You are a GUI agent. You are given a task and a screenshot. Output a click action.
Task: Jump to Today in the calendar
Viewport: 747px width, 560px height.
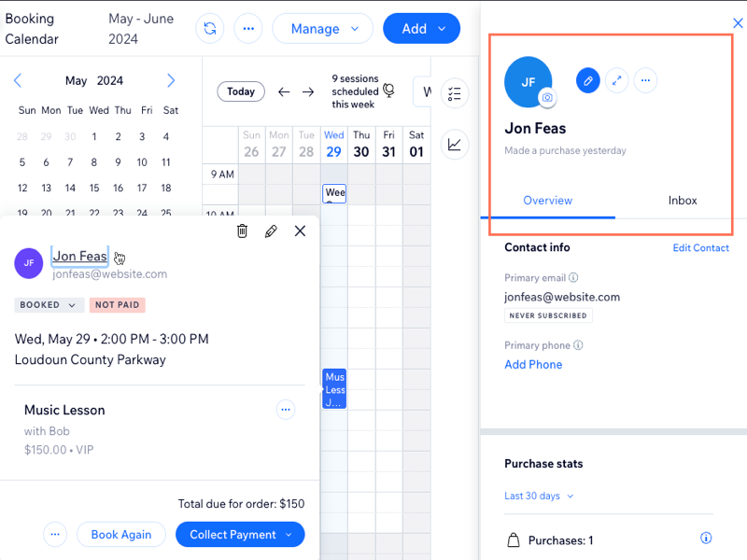(241, 91)
